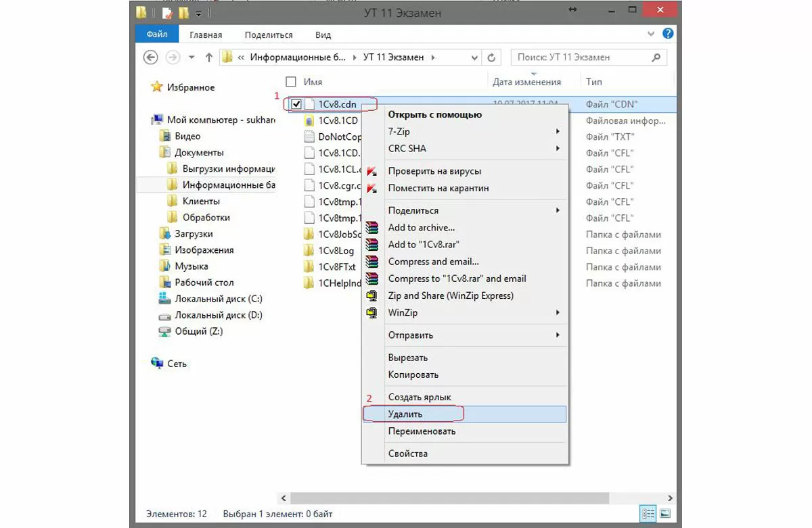Open the recent locations dropdown arrow
The width and height of the screenshot is (812, 528).
(191, 57)
